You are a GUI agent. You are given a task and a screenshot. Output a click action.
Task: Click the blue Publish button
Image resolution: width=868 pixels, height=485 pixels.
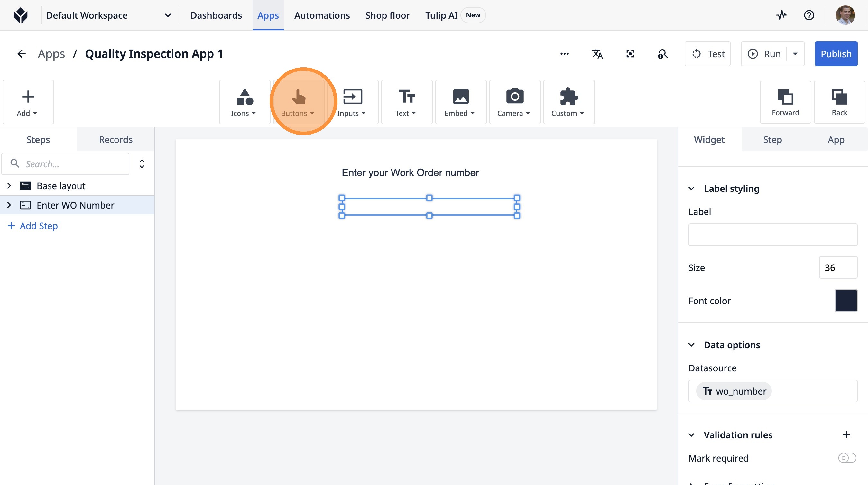tap(836, 54)
